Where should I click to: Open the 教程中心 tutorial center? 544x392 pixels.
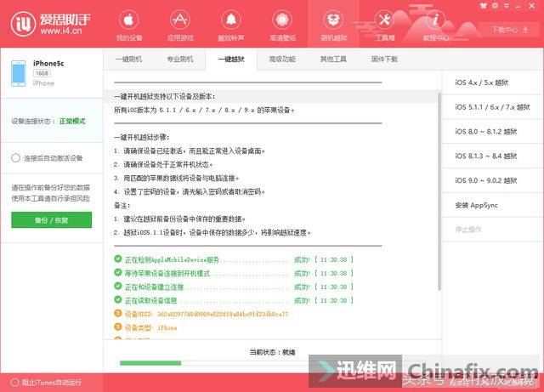(436, 25)
